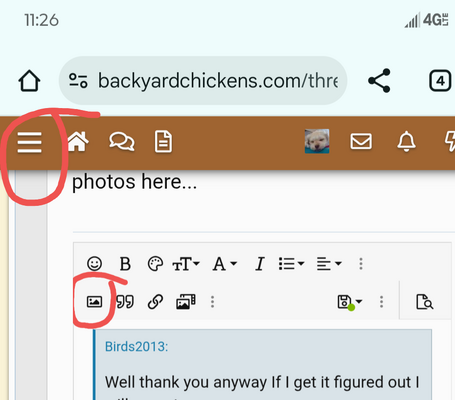
Task: Open the articles document icon
Action: click(163, 142)
